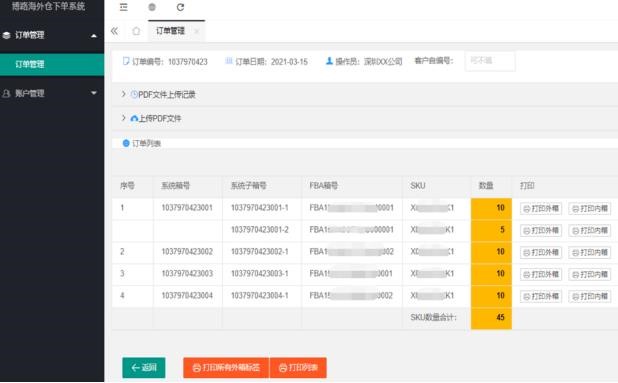
Task: Click the 客户自编号 input field
Action: pos(490,61)
